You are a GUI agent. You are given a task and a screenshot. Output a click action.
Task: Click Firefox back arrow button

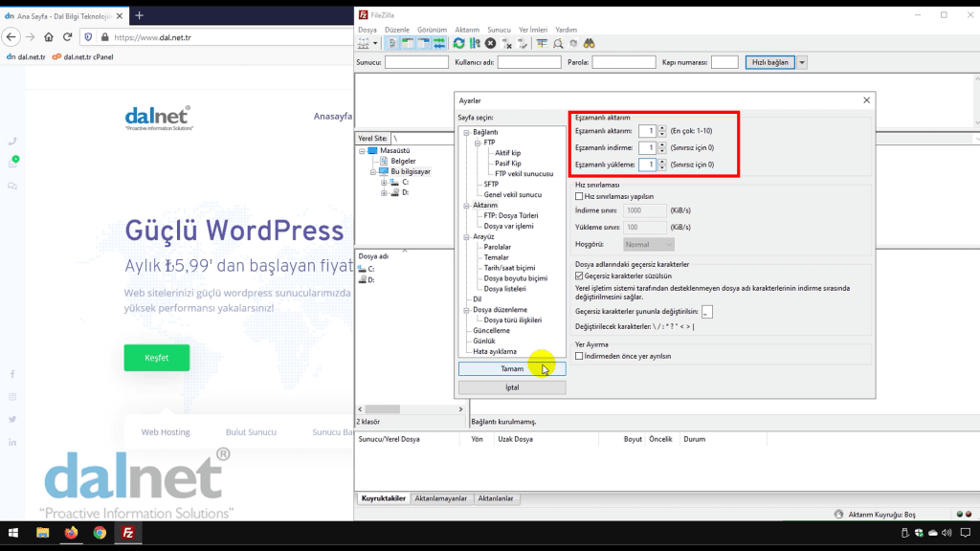coord(11,37)
